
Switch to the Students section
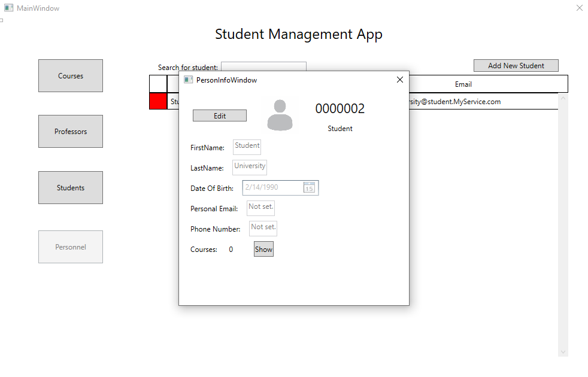click(x=71, y=188)
